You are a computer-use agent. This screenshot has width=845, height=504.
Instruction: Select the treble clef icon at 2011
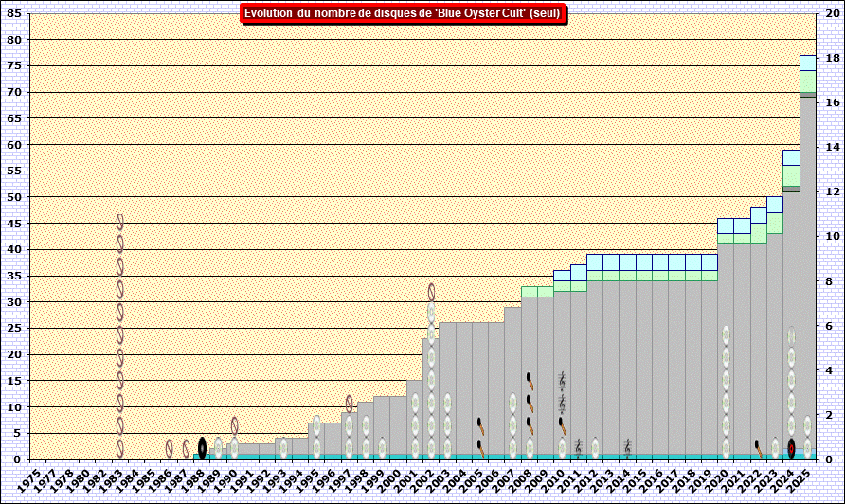coord(578,448)
